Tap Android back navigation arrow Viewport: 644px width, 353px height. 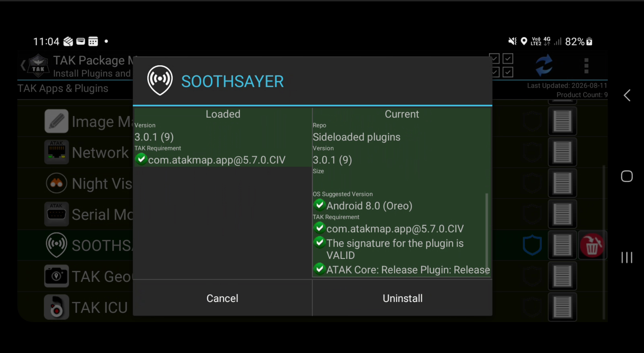click(x=627, y=96)
